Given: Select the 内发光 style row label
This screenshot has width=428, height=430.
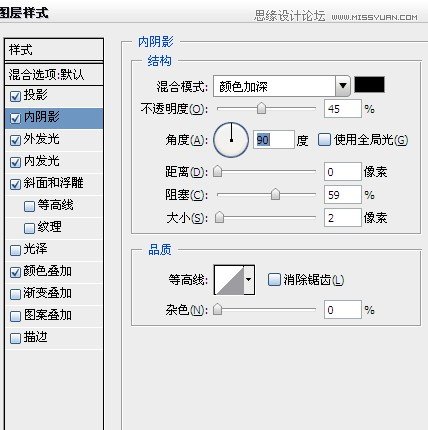Looking at the screenshot, I should coord(42,161).
